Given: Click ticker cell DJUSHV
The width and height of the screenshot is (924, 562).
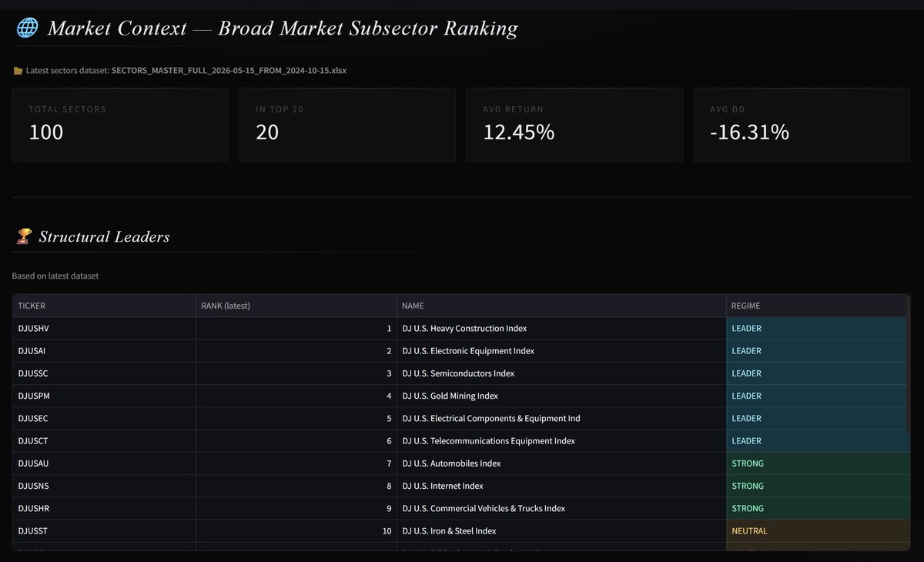Looking at the screenshot, I should 104,329.
